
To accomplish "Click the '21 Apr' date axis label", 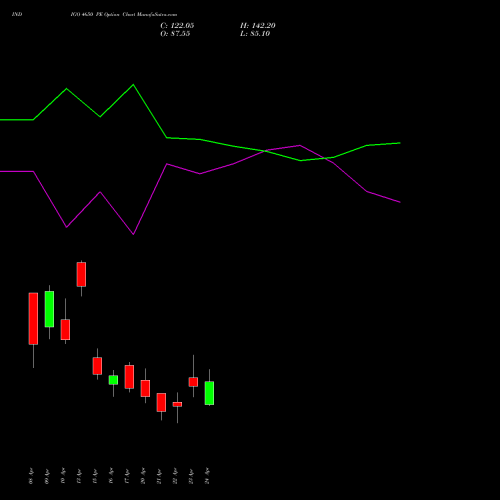I will coord(159,476).
